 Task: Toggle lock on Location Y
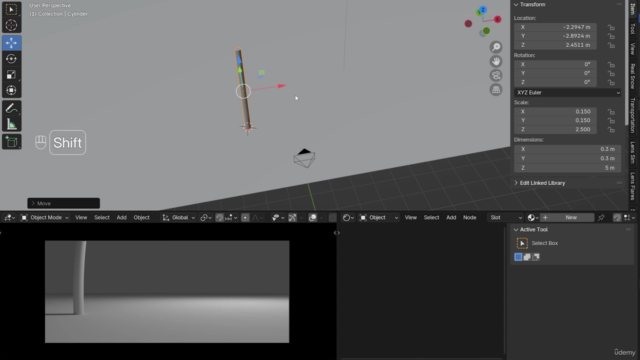pos(611,36)
